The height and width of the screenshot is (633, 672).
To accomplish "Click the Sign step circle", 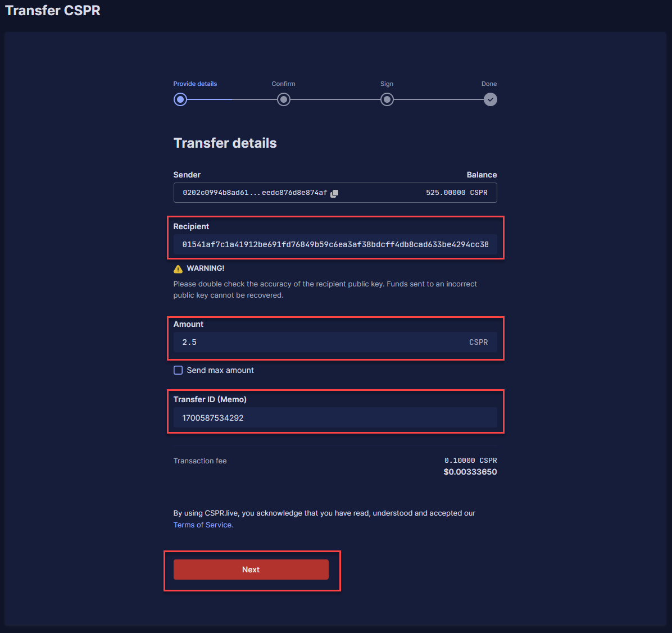I will [x=387, y=100].
